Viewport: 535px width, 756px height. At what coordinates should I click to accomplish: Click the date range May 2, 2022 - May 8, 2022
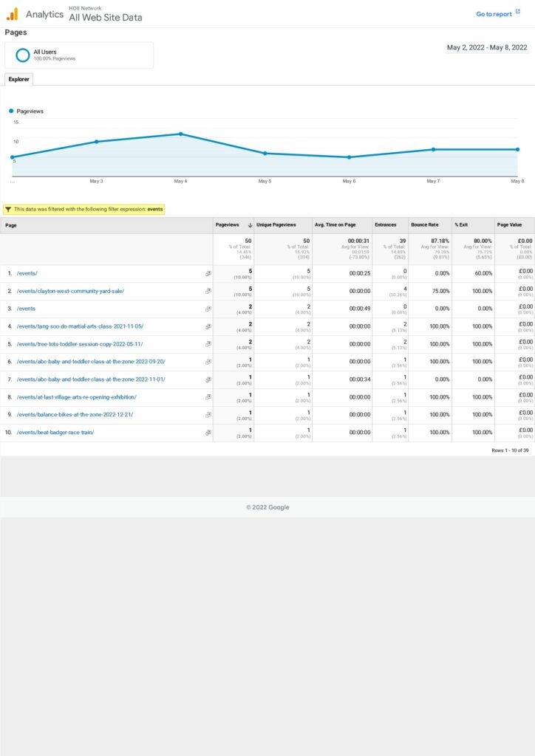(x=487, y=47)
